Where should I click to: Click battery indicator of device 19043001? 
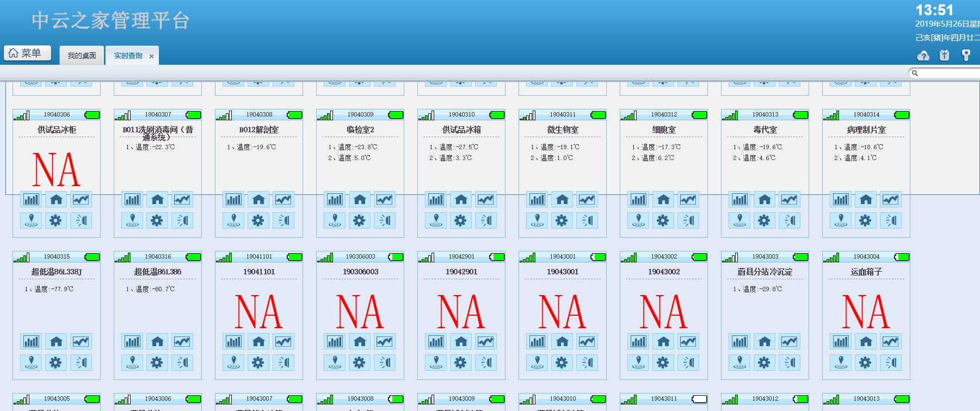pyautogui.click(x=598, y=257)
